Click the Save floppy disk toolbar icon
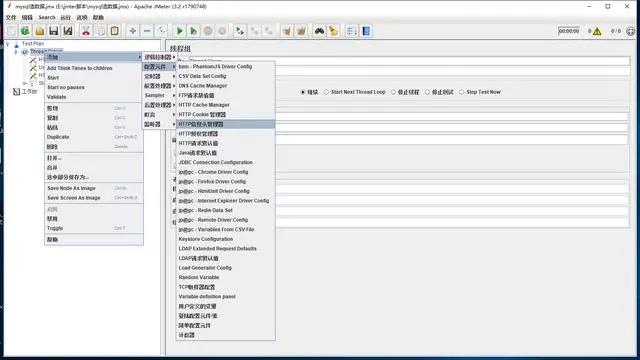 53,31
